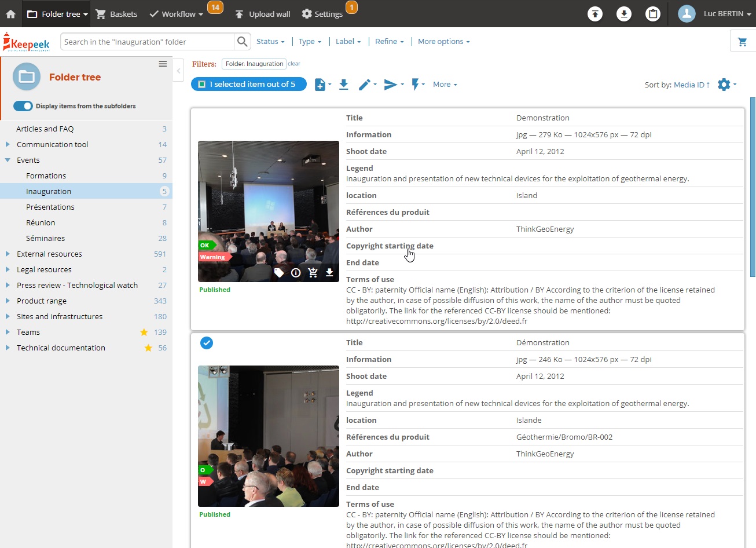Click the Folder: Inauguration filter tag
756x548 pixels.
[x=254, y=64]
